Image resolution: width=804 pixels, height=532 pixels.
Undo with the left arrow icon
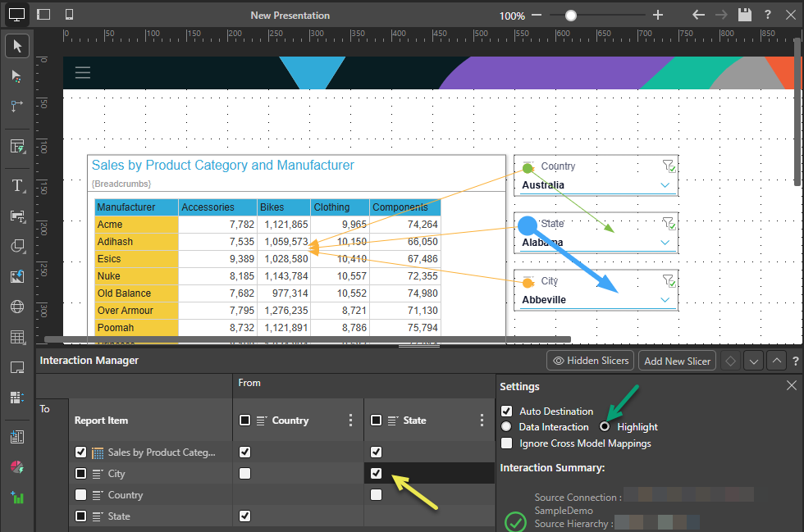[x=698, y=15]
